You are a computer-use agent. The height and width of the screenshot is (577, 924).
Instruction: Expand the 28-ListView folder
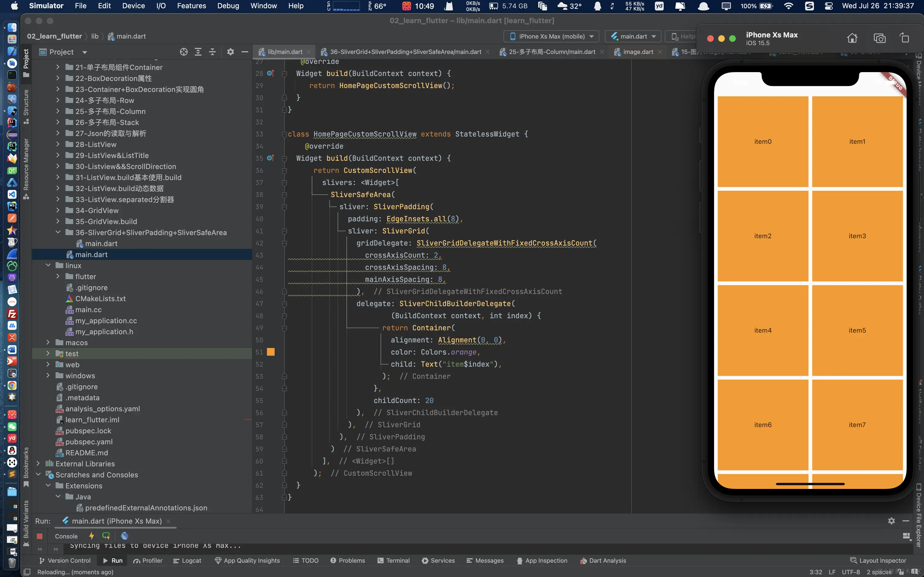tap(58, 144)
